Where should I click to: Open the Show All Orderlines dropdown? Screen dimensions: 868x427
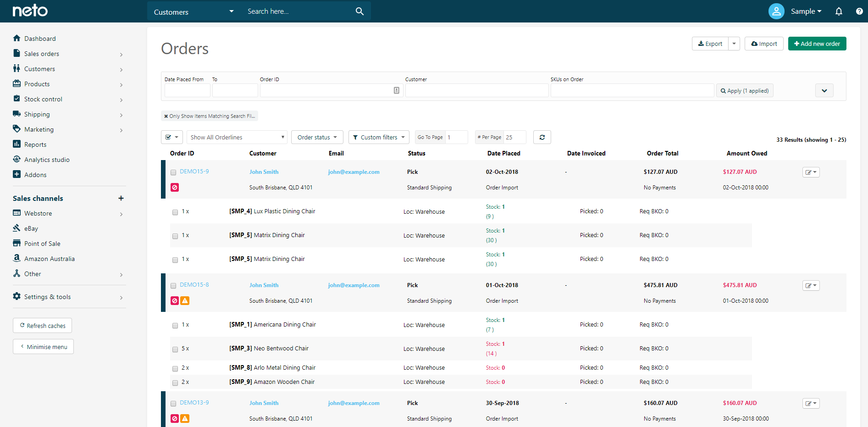(x=237, y=137)
